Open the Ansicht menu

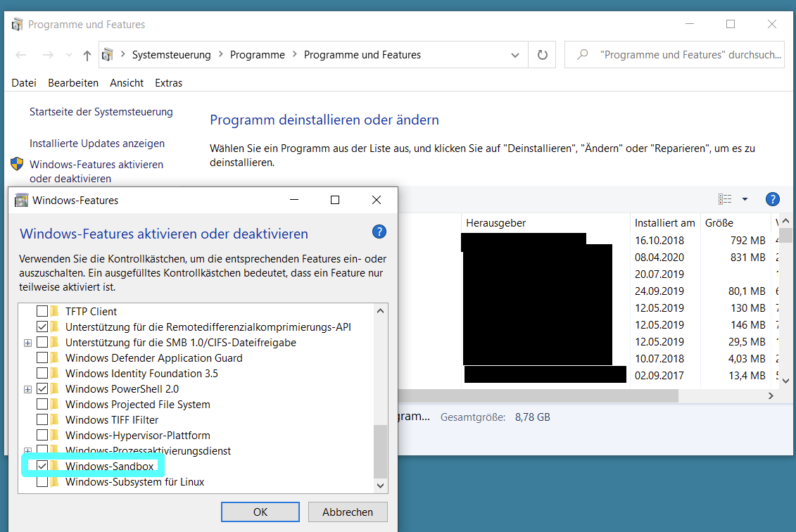tap(127, 83)
